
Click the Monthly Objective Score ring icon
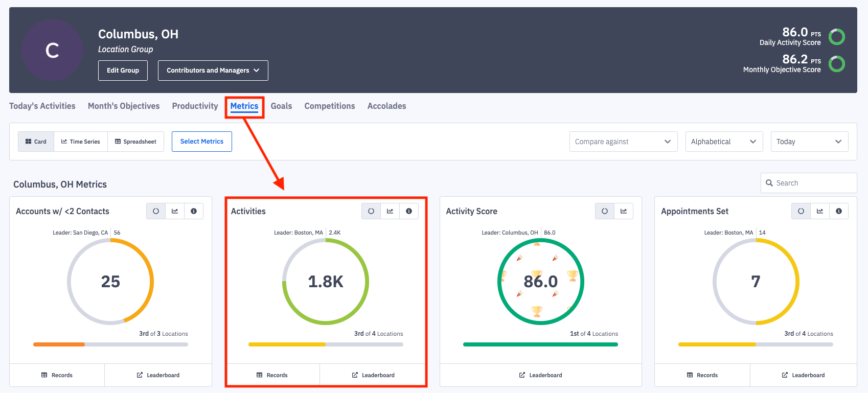tap(837, 64)
